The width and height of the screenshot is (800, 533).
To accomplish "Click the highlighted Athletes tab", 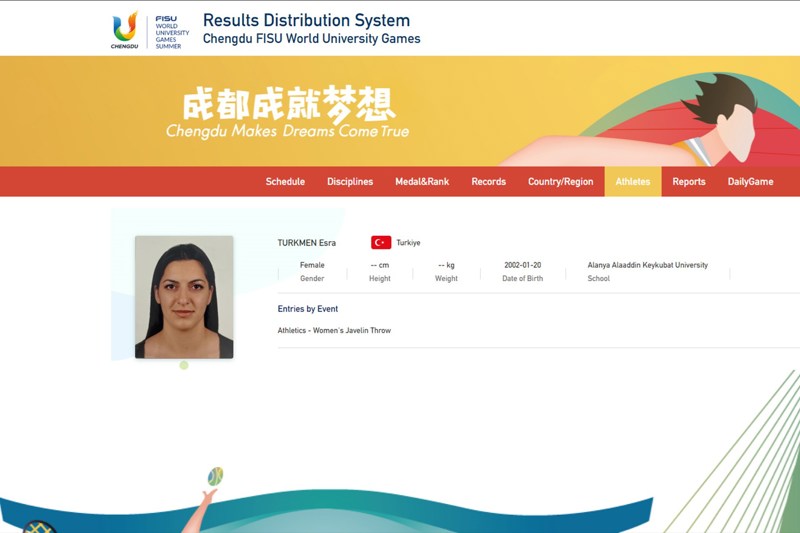I will tap(632, 182).
